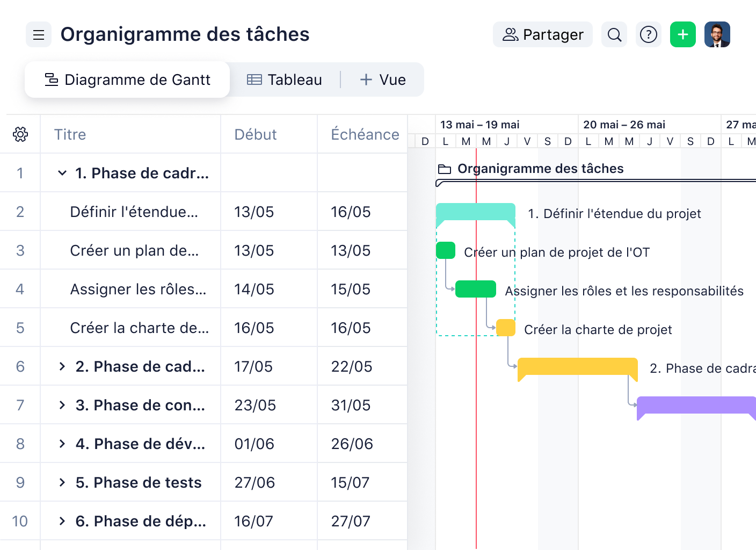This screenshot has height=550, width=756.
Task: Select row number 6
Action: [x=20, y=367]
